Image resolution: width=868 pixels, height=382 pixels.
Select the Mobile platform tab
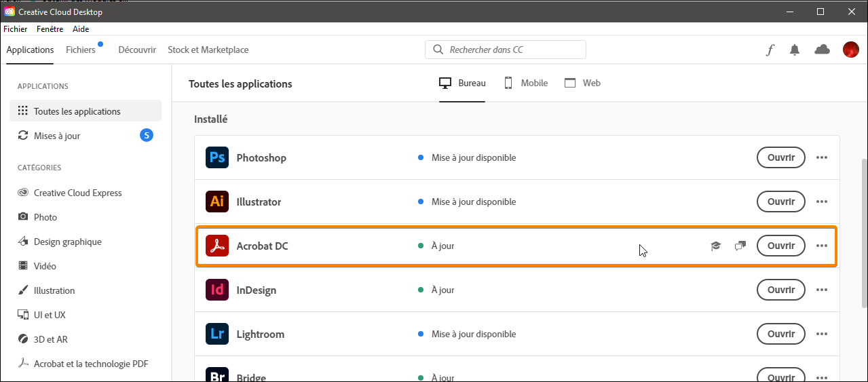[526, 83]
